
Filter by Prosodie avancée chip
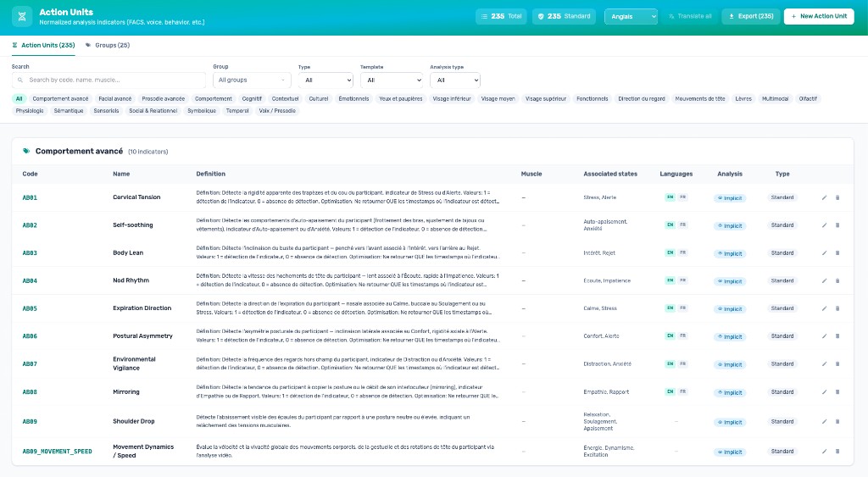click(x=164, y=99)
